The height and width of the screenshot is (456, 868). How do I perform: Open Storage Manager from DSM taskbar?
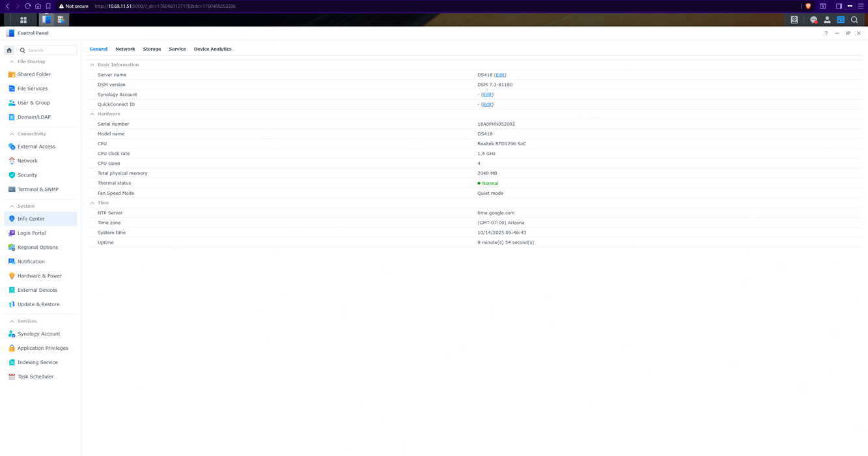pos(61,20)
